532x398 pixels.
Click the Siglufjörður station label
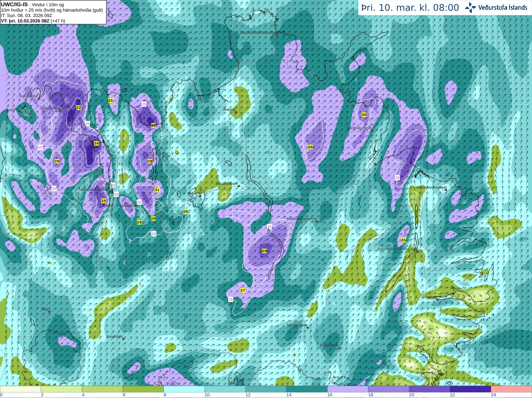[x=29, y=96]
